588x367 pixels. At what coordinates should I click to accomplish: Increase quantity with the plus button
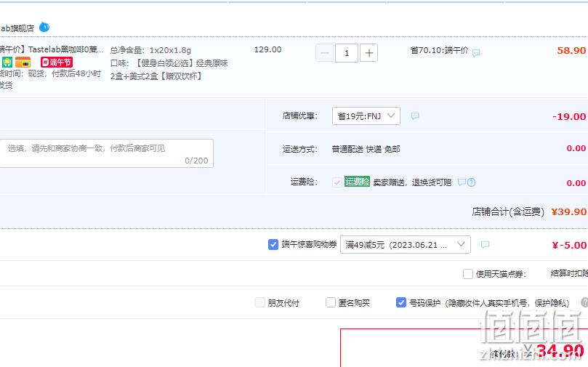[x=368, y=53]
